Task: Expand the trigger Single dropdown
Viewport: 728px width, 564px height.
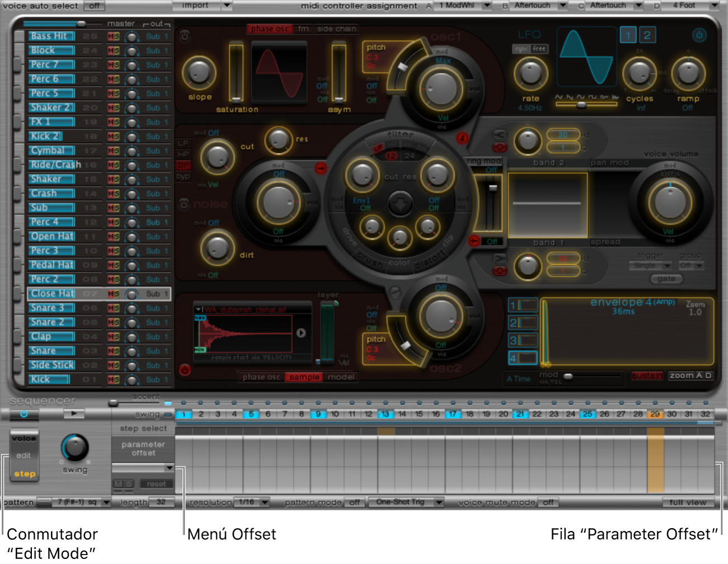Action: click(x=650, y=266)
